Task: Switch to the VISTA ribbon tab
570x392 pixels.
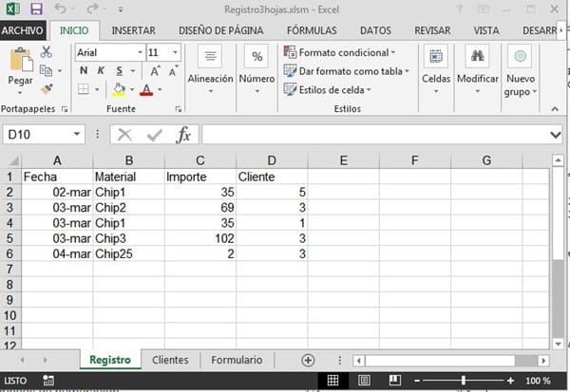Action: click(x=486, y=30)
